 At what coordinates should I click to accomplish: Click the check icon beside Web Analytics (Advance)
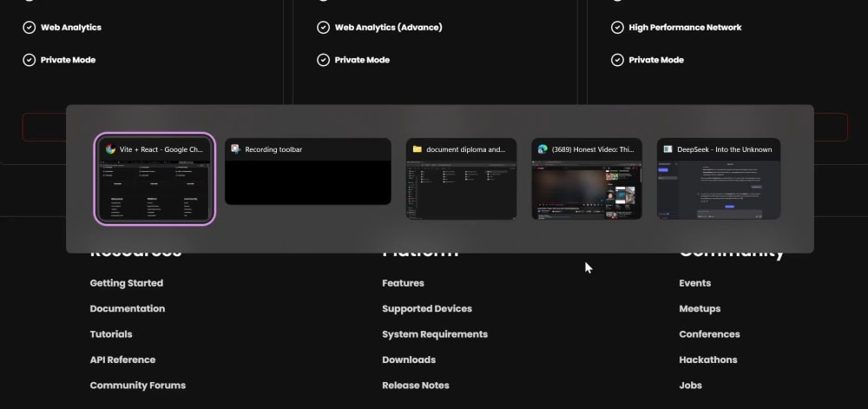[x=323, y=27]
